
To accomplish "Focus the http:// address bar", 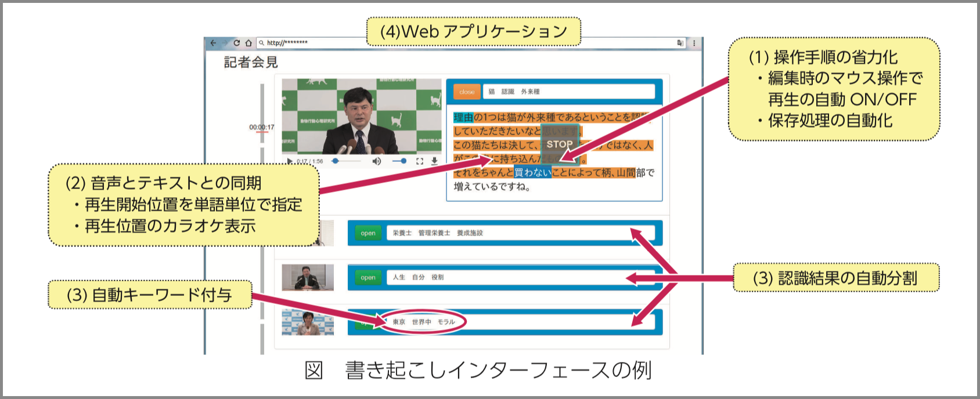I will (471, 43).
